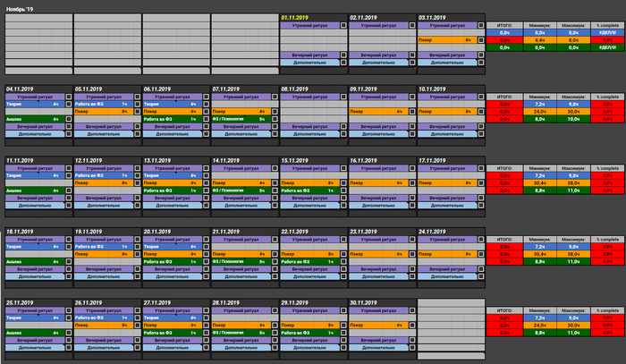Select the blue #ДЕЛ/0! cell
The image size is (626, 364).
click(607, 33)
